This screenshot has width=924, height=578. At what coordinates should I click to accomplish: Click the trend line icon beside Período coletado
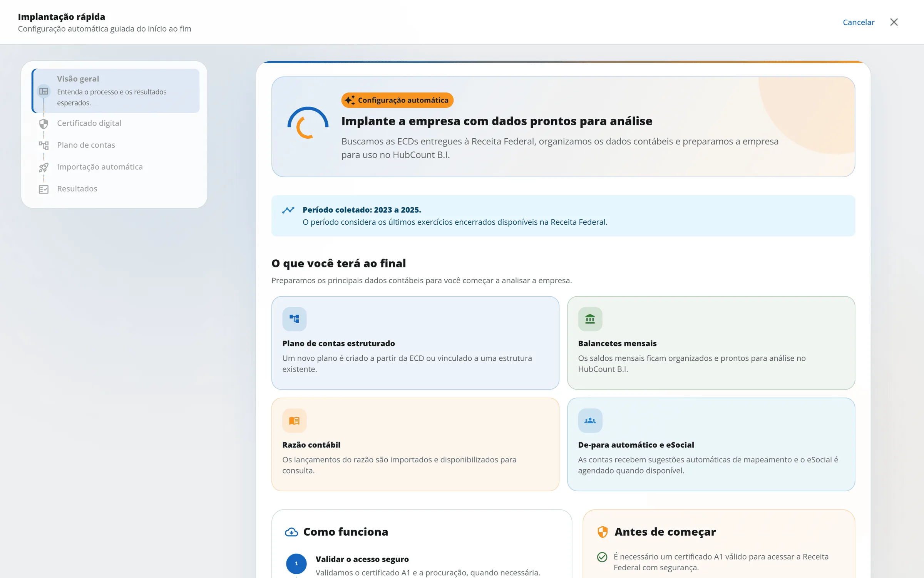click(x=288, y=210)
